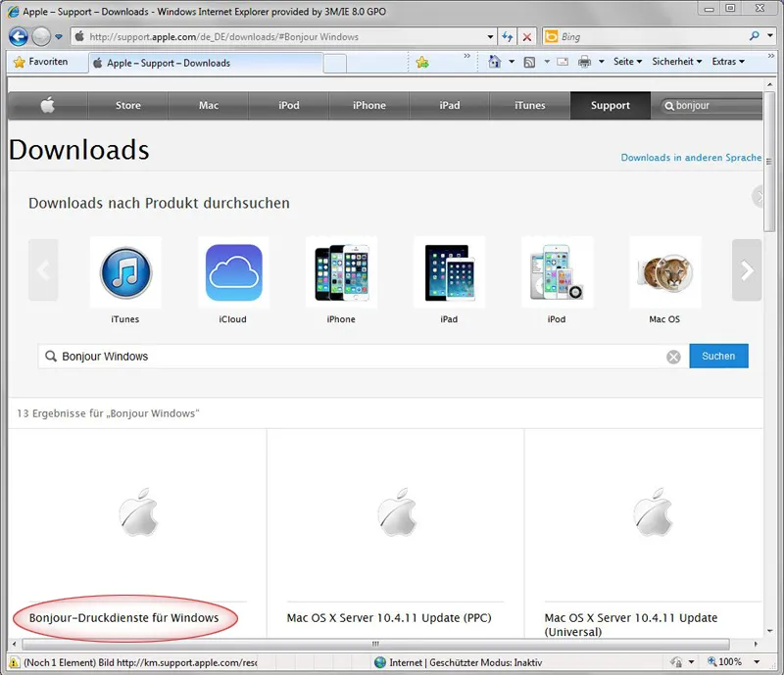Click the blue Suchen button

(x=718, y=356)
